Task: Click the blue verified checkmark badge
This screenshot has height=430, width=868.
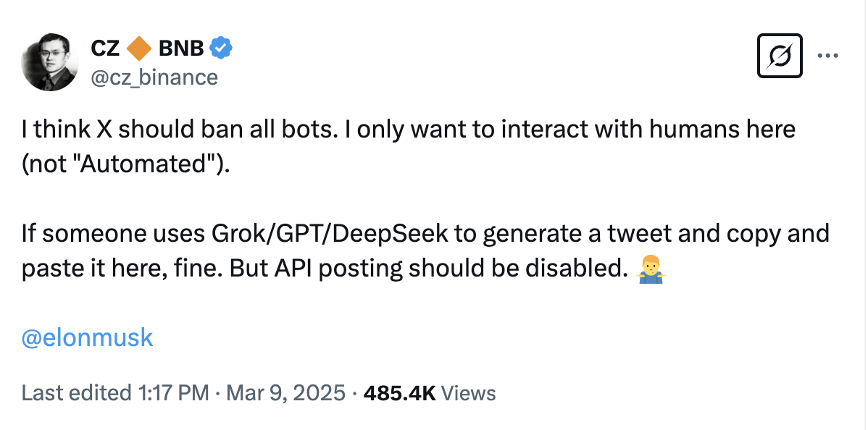Action: coord(220,49)
